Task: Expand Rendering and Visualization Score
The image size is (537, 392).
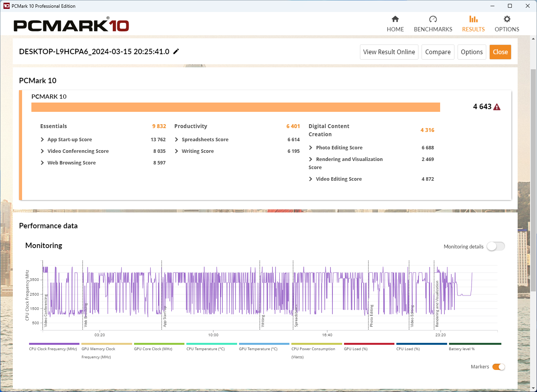Action: tap(311, 159)
